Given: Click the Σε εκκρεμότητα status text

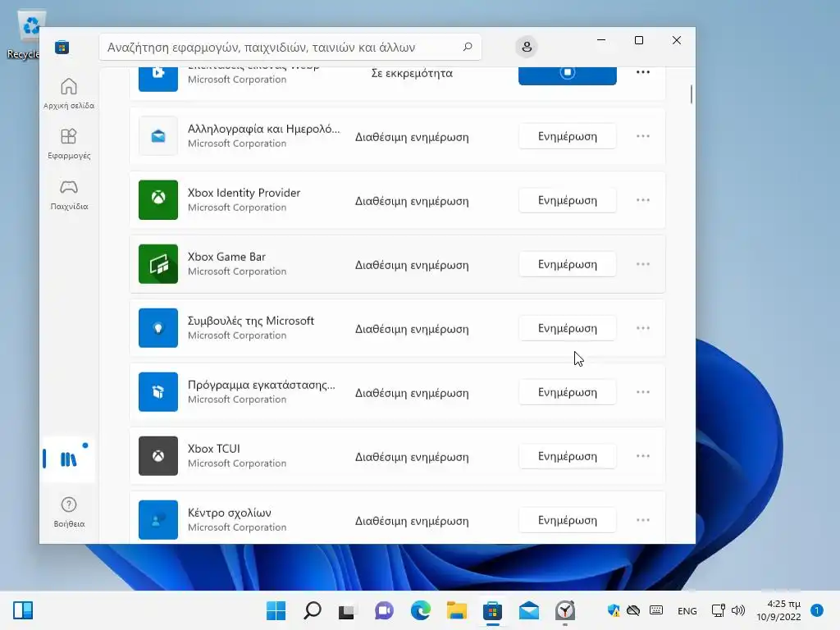Looking at the screenshot, I should [x=412, y=73].
